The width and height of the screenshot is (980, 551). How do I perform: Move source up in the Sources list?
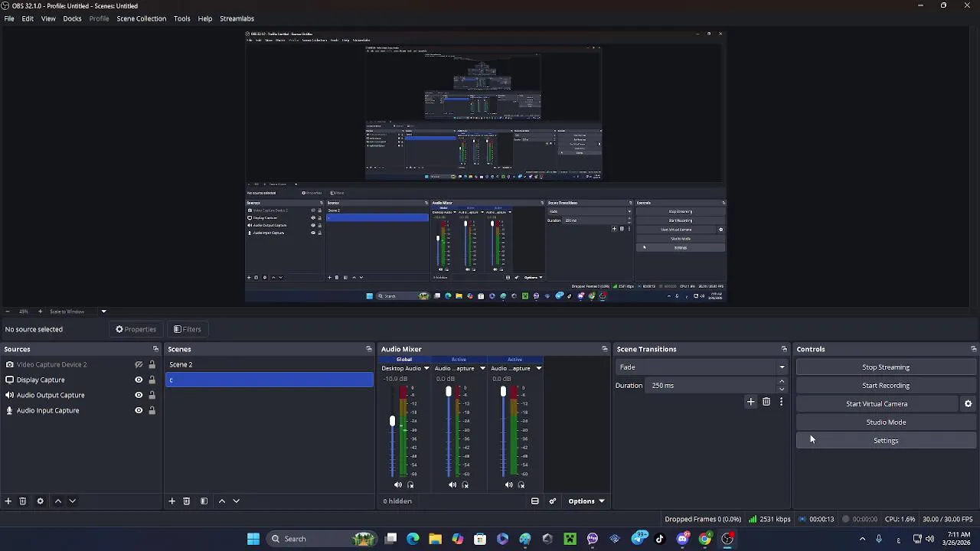pos(57,501)
